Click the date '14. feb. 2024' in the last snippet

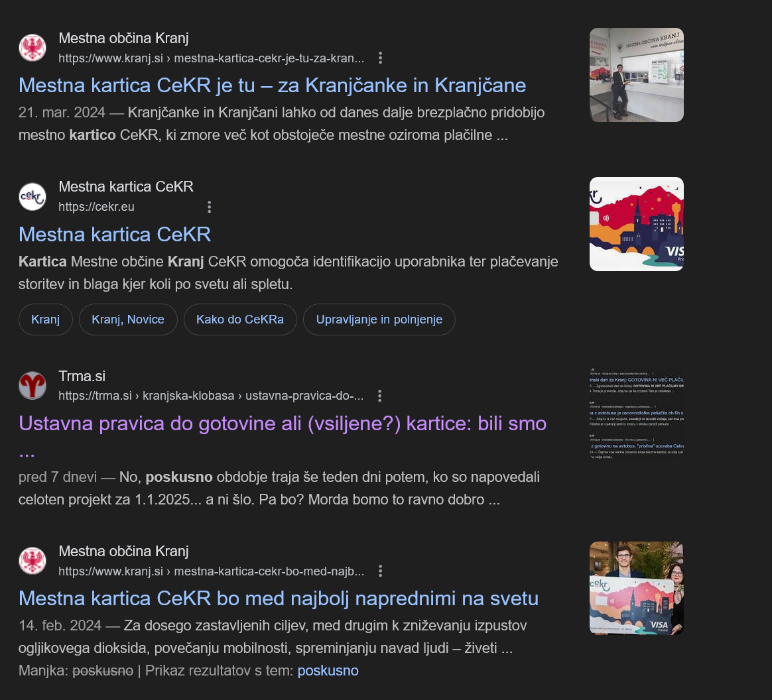coord(60,626)
